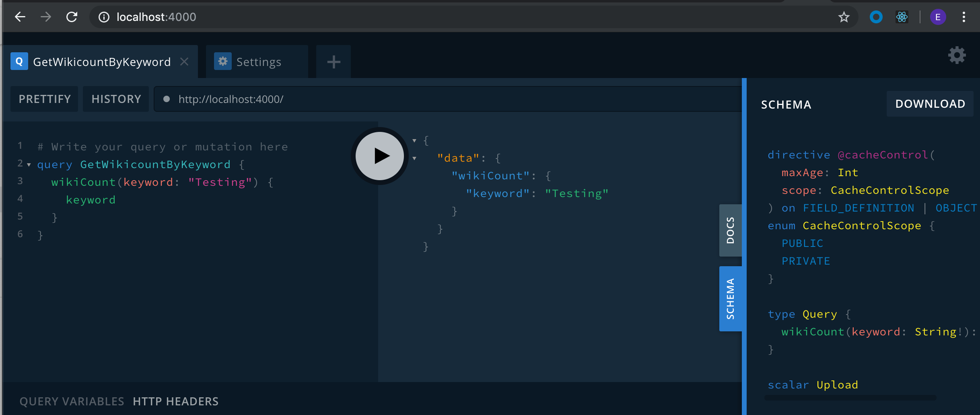Image resolution: width=980 pixels, height=415 pixels.
Task: Click the schema horizontal scrollbar
Action: [x=850, y=398]
